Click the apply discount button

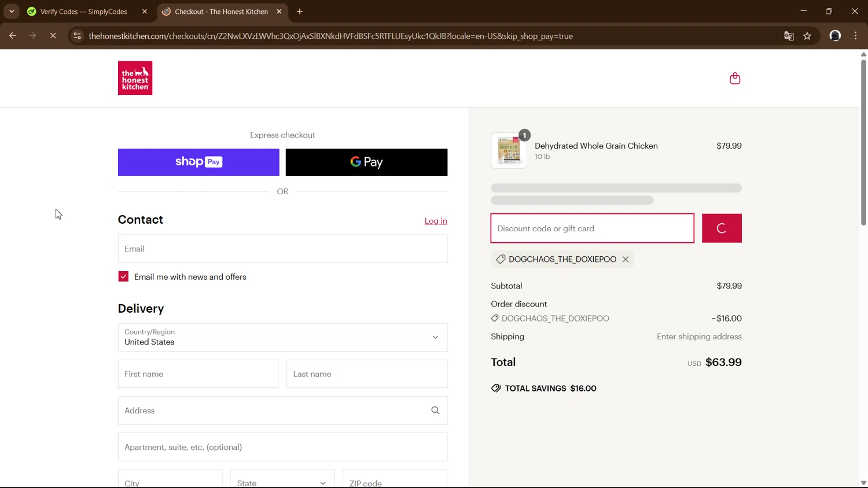tap(722, 228)
